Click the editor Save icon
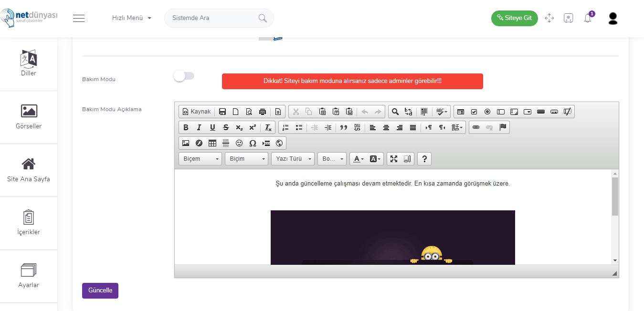Viewport: 644px width, 311px height. coord(222,112)
